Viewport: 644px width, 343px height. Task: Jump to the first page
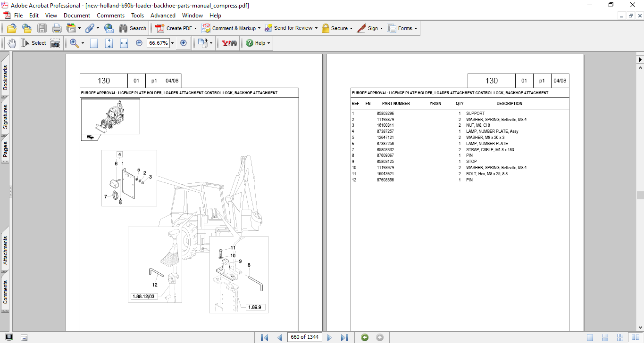pyautogui.click(x=264, y=337)
